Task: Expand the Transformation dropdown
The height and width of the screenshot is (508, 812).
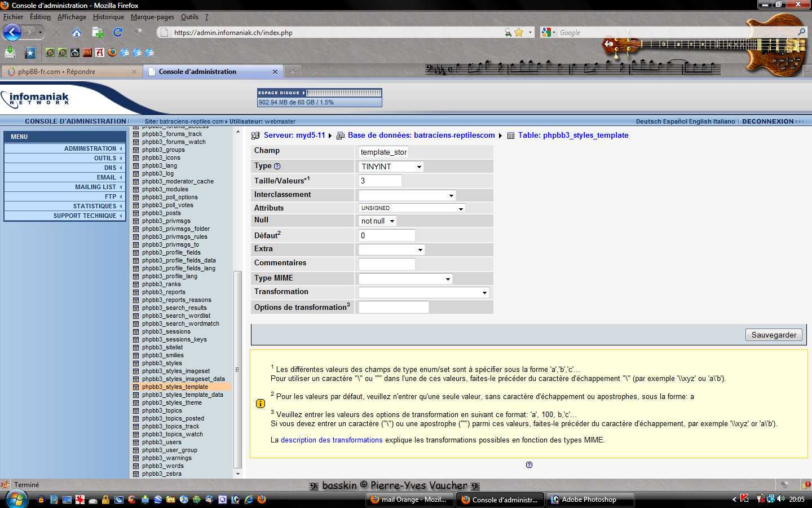Action: click(423, 292)
